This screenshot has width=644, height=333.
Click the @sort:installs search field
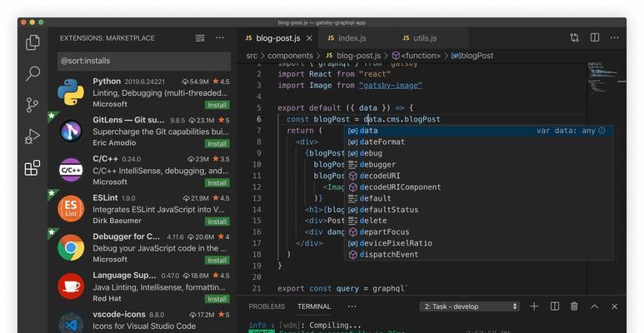[x=144, y=61]
